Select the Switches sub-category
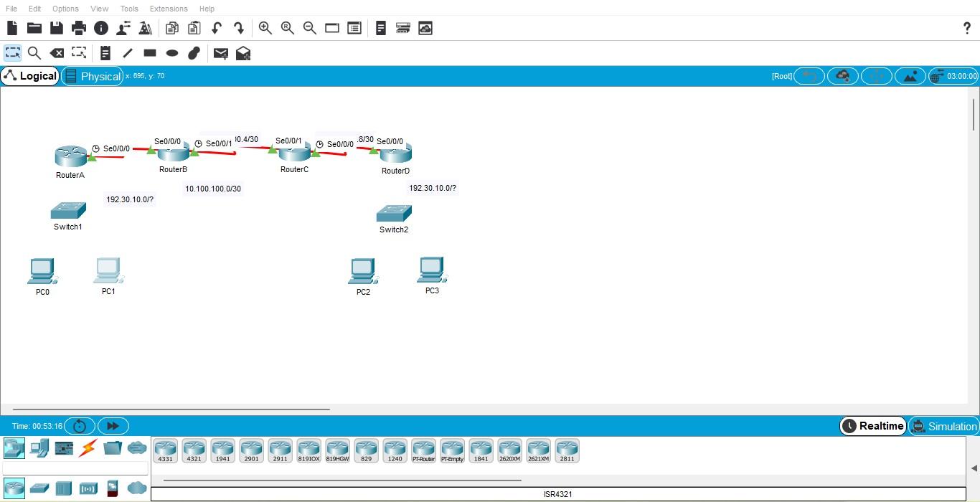This screenshot has width=980, height=502. (39, 488)
